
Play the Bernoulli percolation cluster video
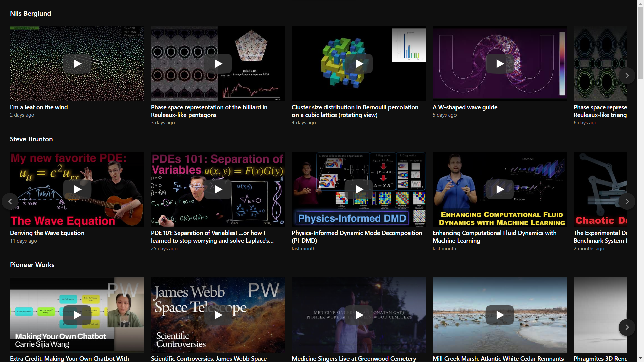pos(359,64)
